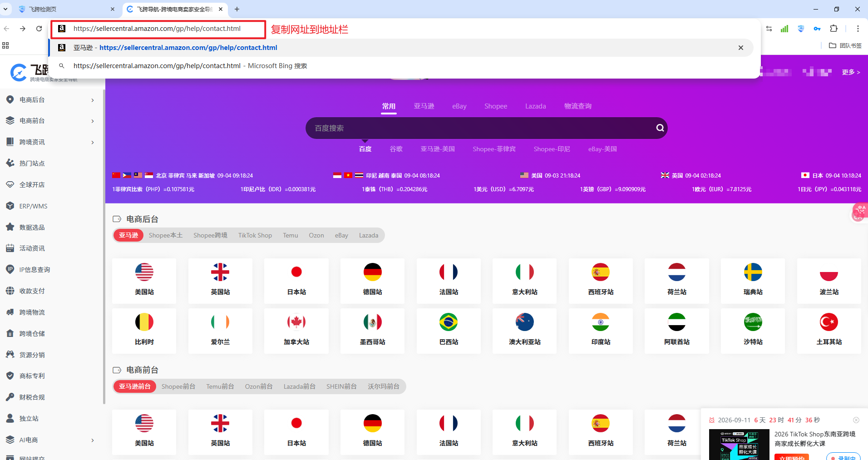The height and width of the screenshot is (460, 868).
Task: Expand the 跨境资讯 sidebar submenu arrow
Action: pos(93,142)
